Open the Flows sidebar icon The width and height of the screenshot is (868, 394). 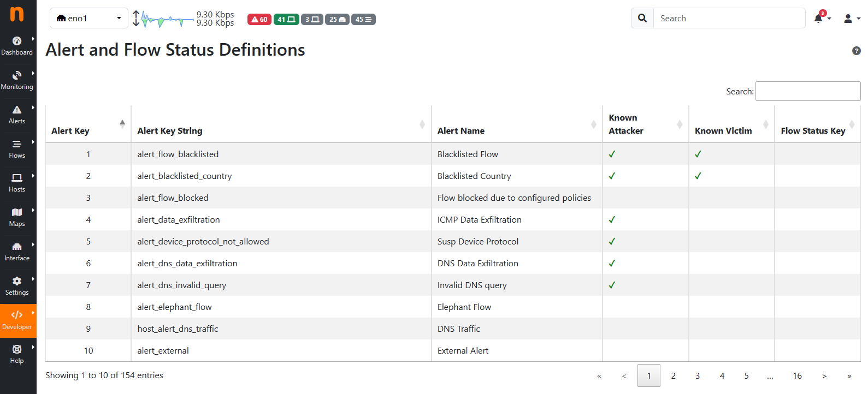pyautogui.click(x=17, y=144)
